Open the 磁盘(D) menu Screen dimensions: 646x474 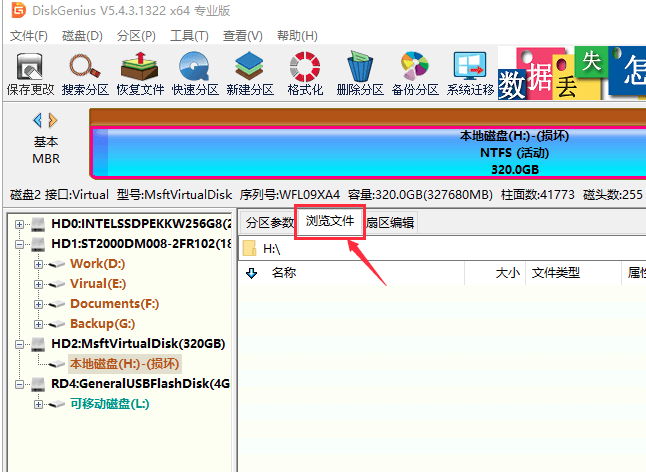click(82, 36)
